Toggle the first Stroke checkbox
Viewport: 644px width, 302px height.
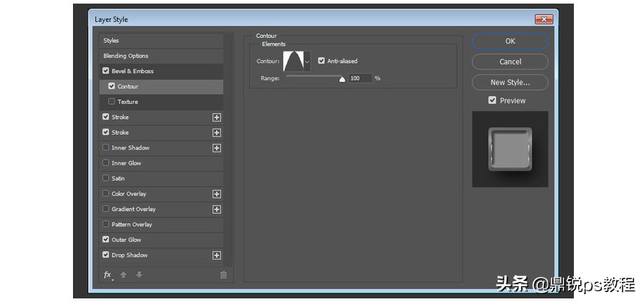click(106, 117)
